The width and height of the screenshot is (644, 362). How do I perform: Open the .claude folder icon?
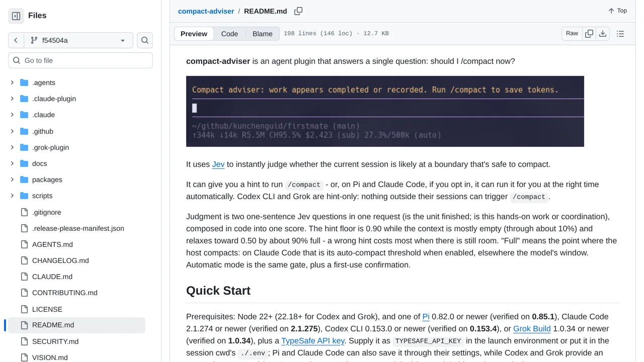point(24,115)
